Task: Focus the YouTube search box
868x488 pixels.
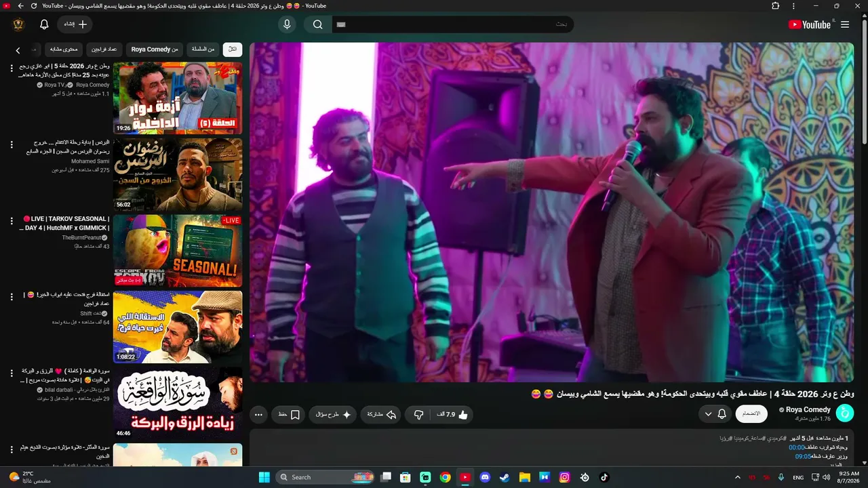Action: pos(452,24)
